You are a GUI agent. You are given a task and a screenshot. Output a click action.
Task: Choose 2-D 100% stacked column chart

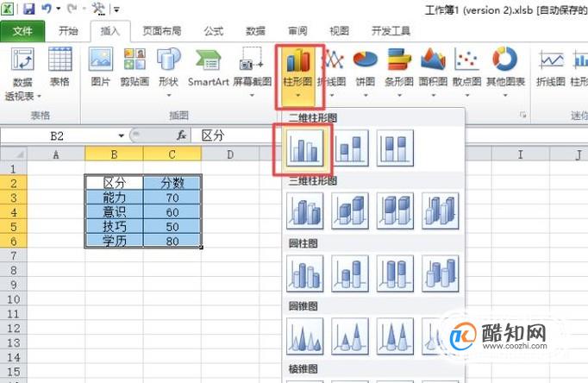(395, 148)
